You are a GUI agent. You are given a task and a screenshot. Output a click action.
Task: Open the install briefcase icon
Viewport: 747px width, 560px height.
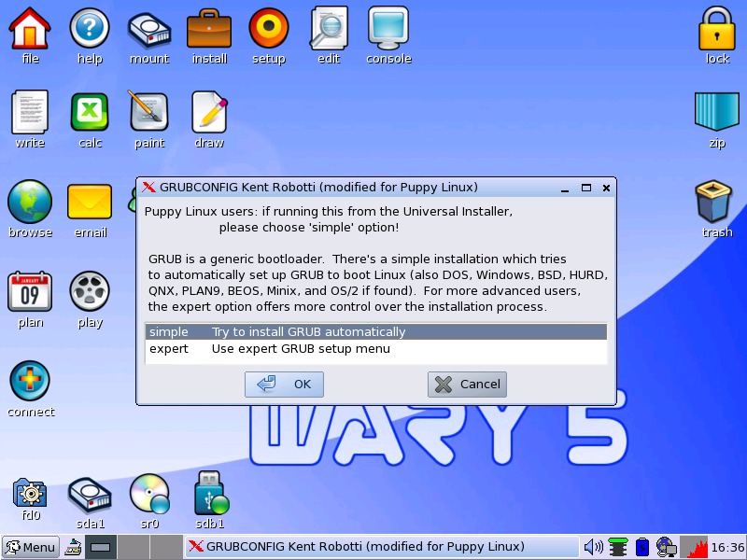(209, 30)
